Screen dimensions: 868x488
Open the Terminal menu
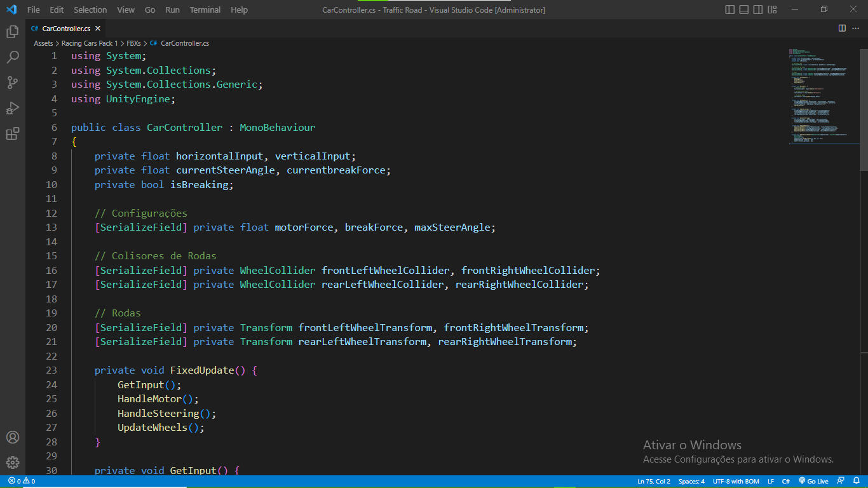[205, 10]
